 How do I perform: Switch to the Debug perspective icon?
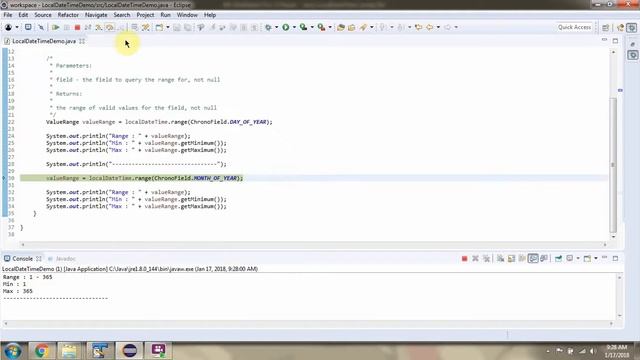(x=631, y=27)
